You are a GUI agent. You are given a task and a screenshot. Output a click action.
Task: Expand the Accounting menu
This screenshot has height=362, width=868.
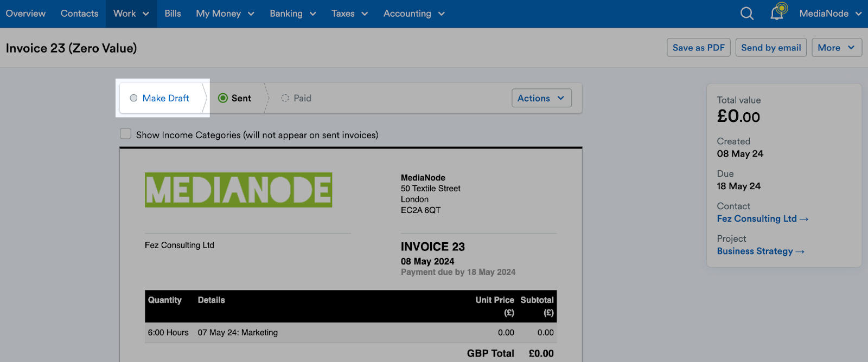tap(414, 14)
